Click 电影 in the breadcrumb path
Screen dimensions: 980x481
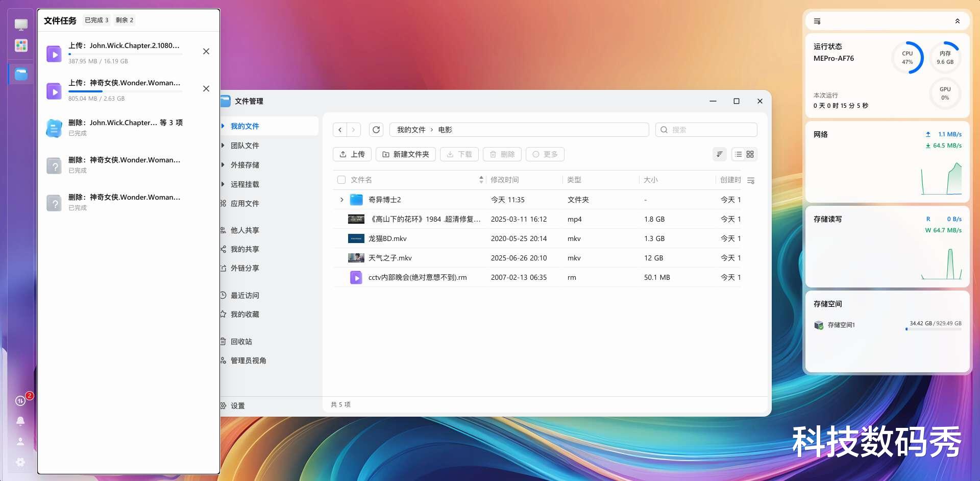pyautogui.click(x=445, y=130)
